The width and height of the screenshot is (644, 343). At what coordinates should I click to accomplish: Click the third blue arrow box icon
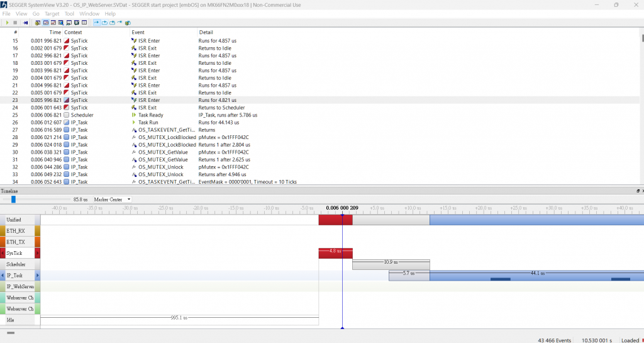point(112,23)
